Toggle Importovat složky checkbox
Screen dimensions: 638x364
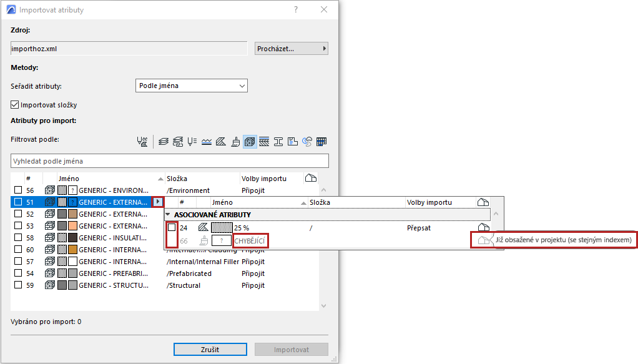click(14, 105)
